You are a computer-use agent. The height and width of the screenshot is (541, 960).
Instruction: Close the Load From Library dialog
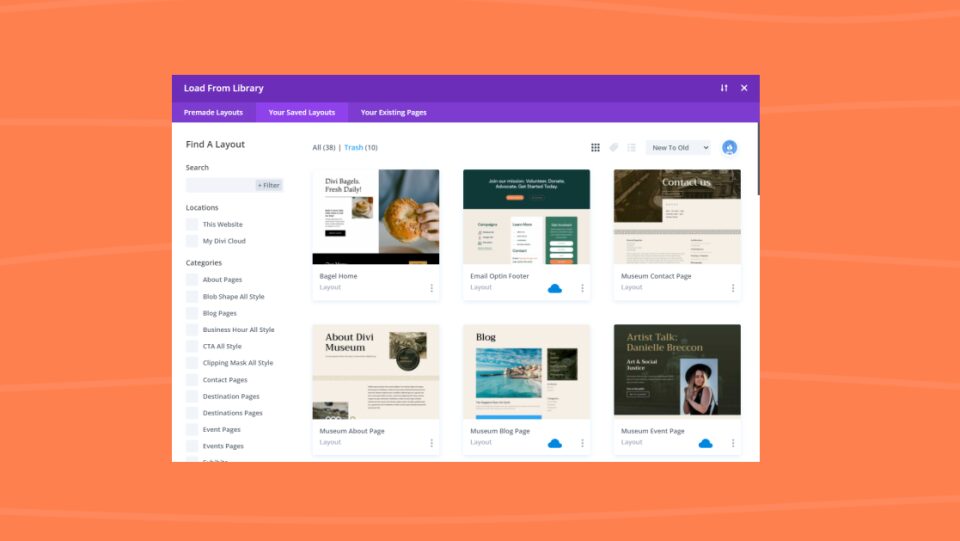pos(744,88)
